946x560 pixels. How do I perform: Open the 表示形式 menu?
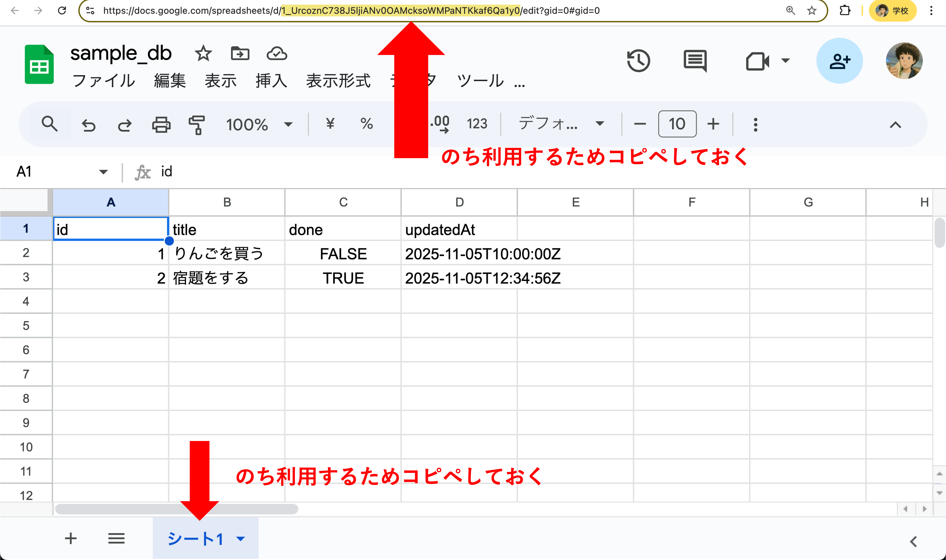click(338, 81)
